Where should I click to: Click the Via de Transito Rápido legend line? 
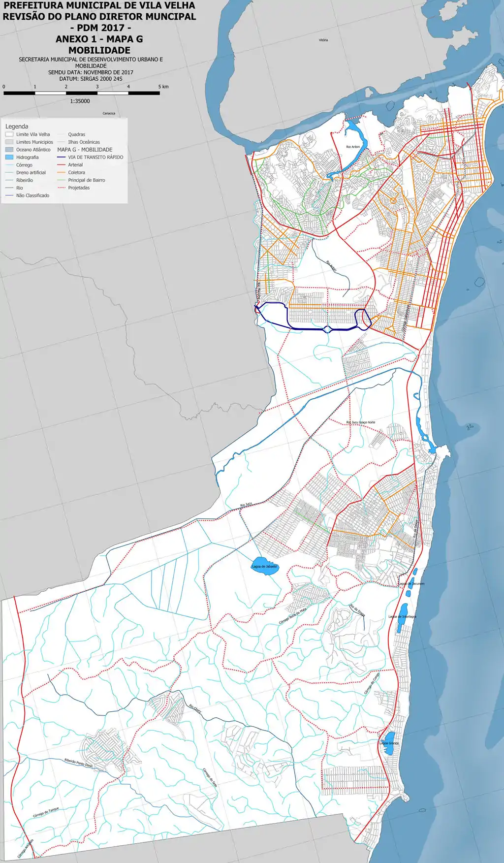62,158
